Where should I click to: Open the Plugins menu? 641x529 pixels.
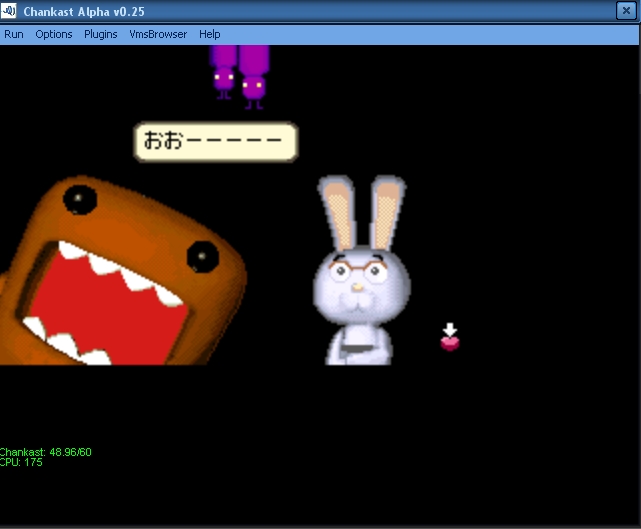(101, 34)
